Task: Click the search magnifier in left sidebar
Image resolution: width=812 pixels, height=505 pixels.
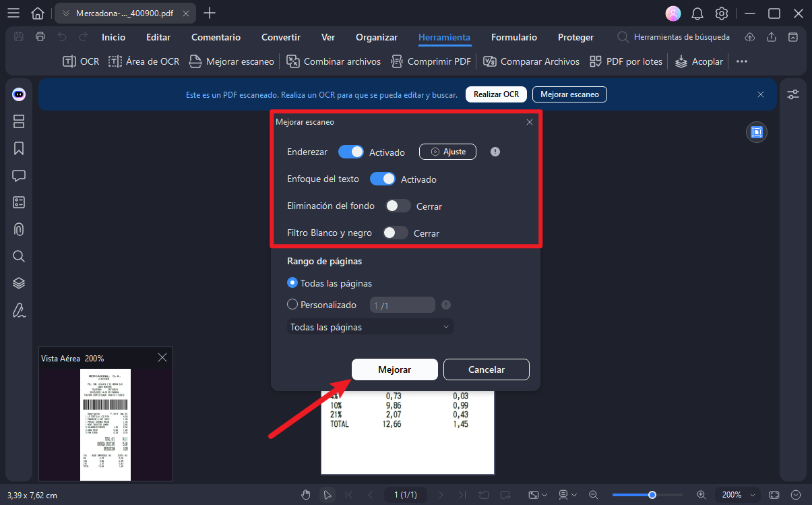Action: tap(19, 256)
